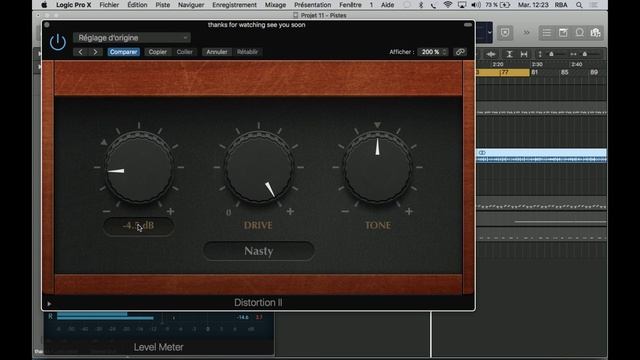Open the Piste menu
Screen dimensions: 640x360
tap(162, 5)
